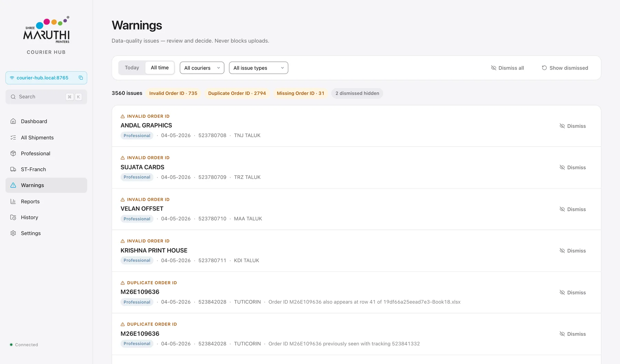Click the 3560 issues count
The width and height of the screenshot is (620, 364).
(127, 93)
